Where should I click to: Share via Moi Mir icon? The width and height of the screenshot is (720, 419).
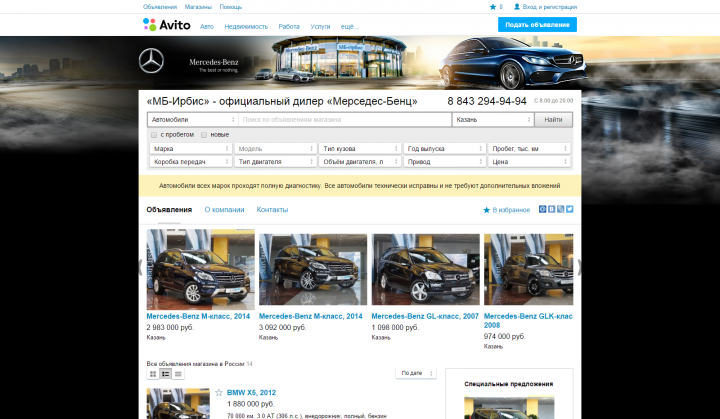pos(542,209)
